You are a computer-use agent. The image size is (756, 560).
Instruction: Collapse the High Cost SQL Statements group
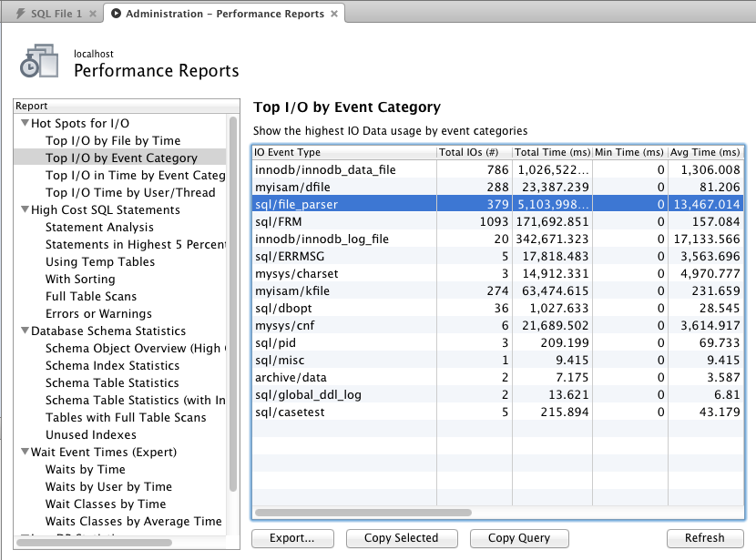(24, 210)
